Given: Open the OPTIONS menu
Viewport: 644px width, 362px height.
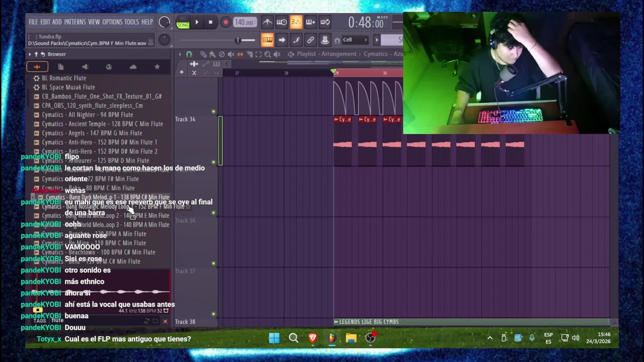Looking at the screenshot, I should pyautogui.click(x=112, y=22).
